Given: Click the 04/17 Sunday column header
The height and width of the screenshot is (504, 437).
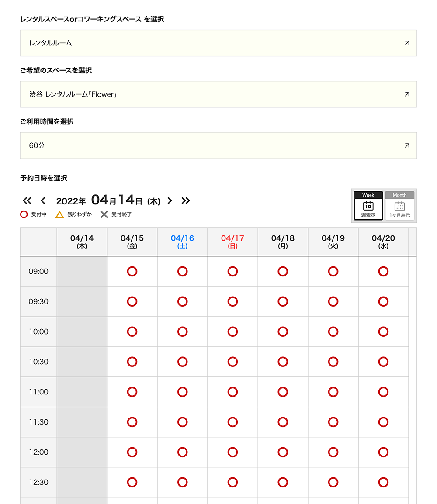Looking at the screenshot, I should point(232,242).
